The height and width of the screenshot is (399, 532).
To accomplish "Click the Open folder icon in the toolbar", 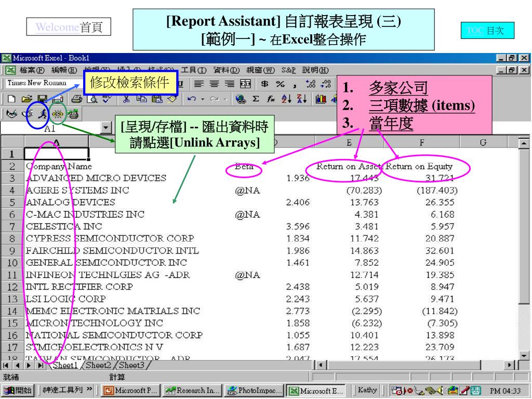I will pyautogui.click(x=26, y=99).
